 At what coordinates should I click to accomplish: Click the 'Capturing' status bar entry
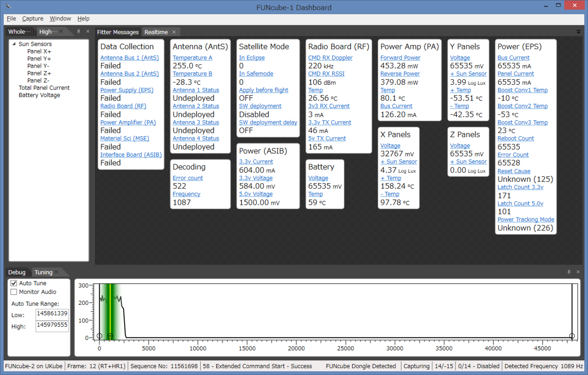click(417, 366)
